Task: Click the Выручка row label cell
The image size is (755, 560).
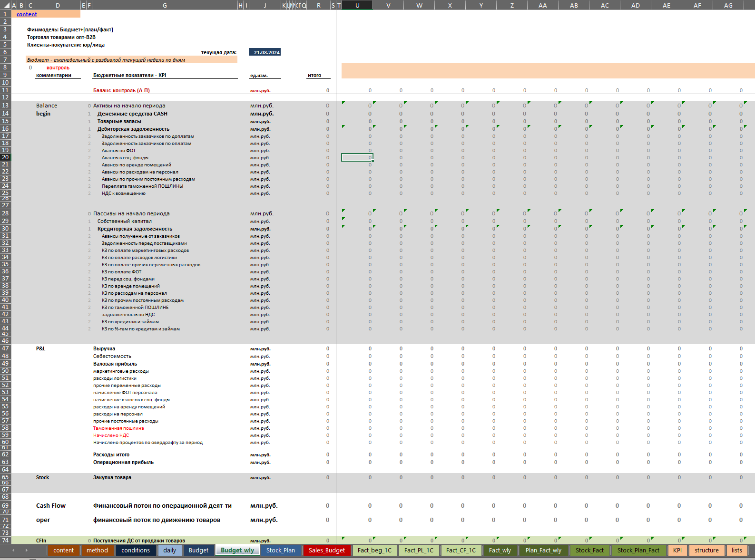Action: tap(104, 348)
